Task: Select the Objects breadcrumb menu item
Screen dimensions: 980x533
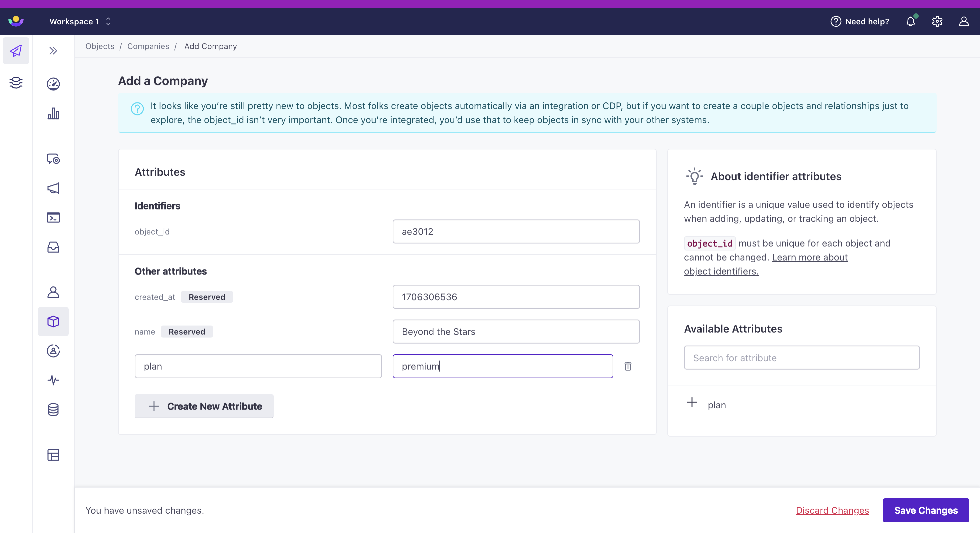Action: pos(99,46)
